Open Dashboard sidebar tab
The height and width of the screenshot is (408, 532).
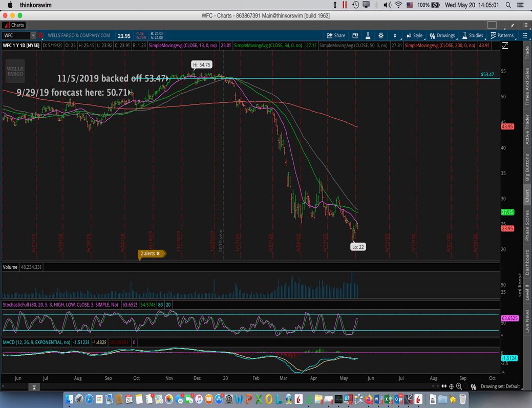tap(527, 262)
